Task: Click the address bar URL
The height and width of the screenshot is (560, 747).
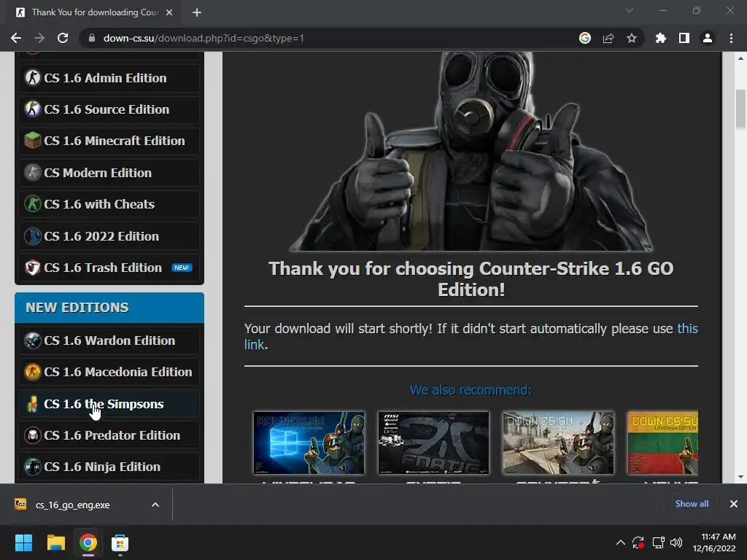Action: tap(204, 38)
